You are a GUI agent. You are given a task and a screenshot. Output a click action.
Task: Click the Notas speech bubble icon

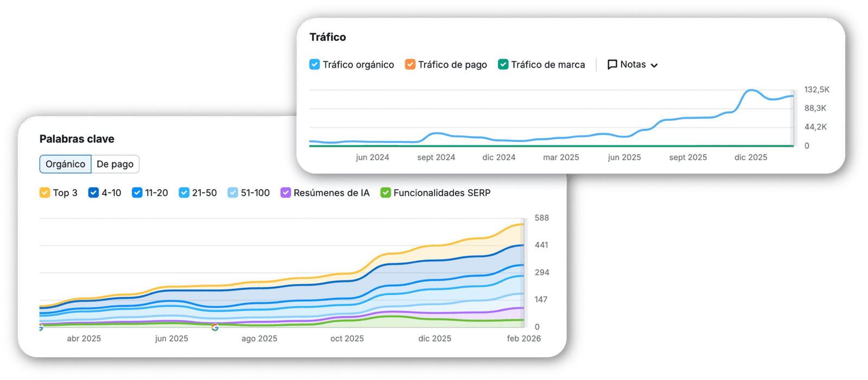[x=612, y=65]
